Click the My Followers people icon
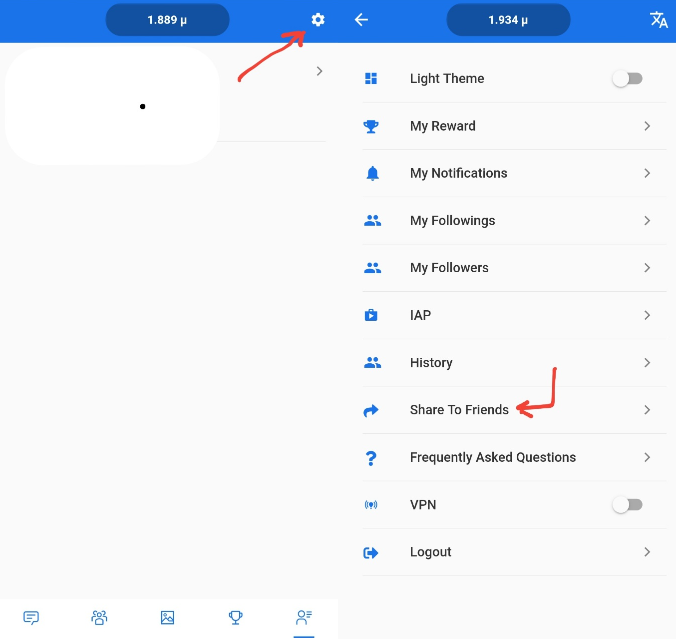The width and height of the screenshot is (676, 640). [x=372, y=268]
